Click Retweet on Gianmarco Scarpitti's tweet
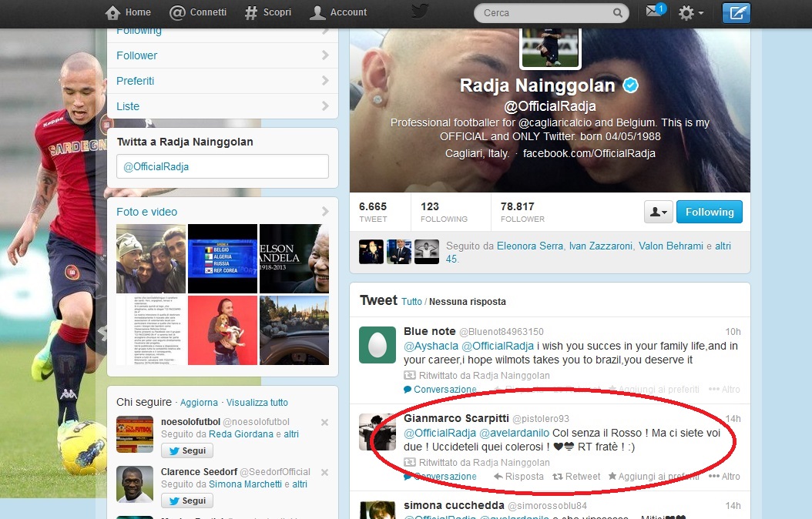This screenshot has height=519, width=812. 577,477
